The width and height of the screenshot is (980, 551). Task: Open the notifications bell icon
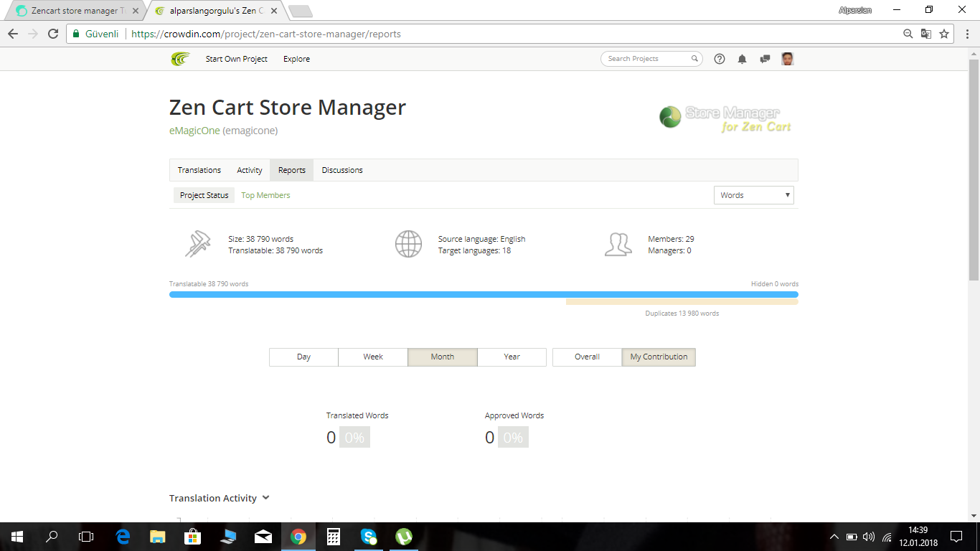[743, 59]
